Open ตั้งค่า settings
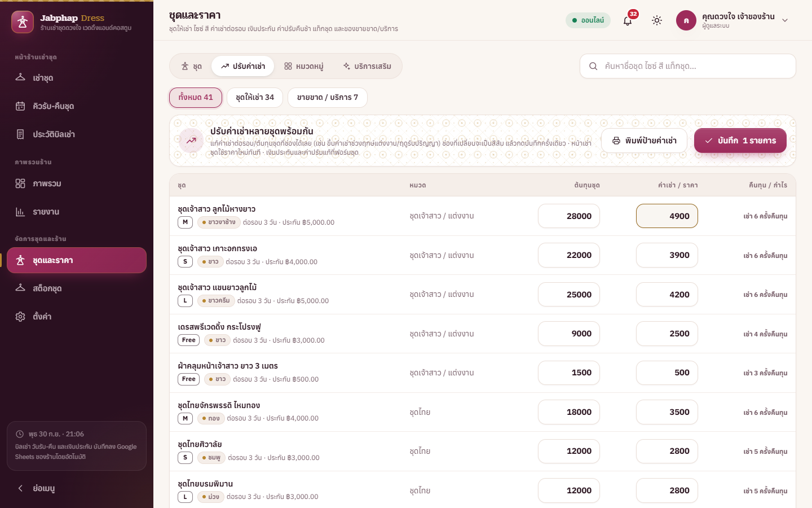 (x=77, y=317)
